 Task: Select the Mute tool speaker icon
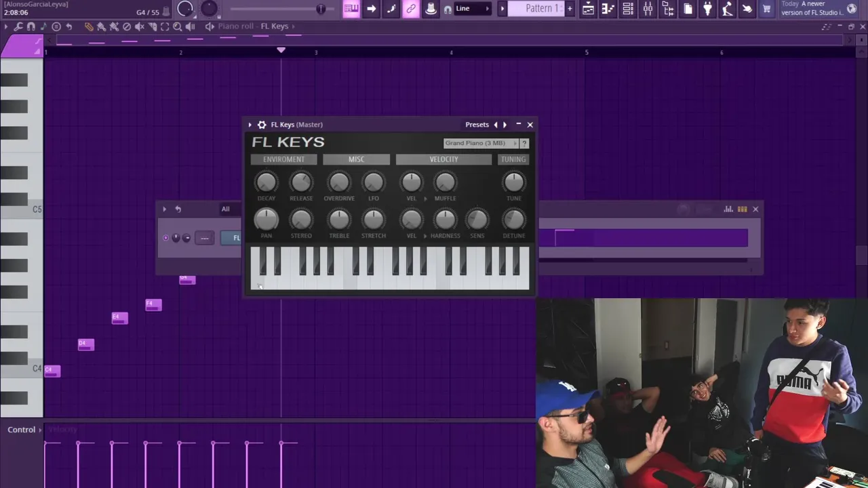140,26
